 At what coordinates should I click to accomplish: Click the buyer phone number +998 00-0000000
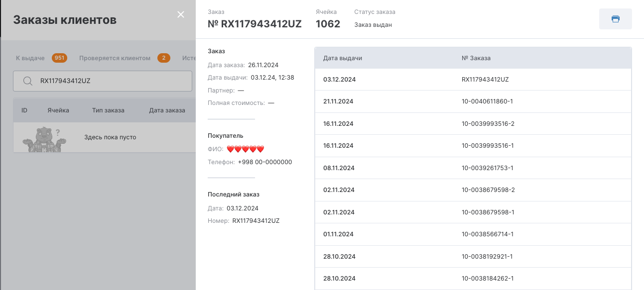pyautogui.click(x=265, y=162)
